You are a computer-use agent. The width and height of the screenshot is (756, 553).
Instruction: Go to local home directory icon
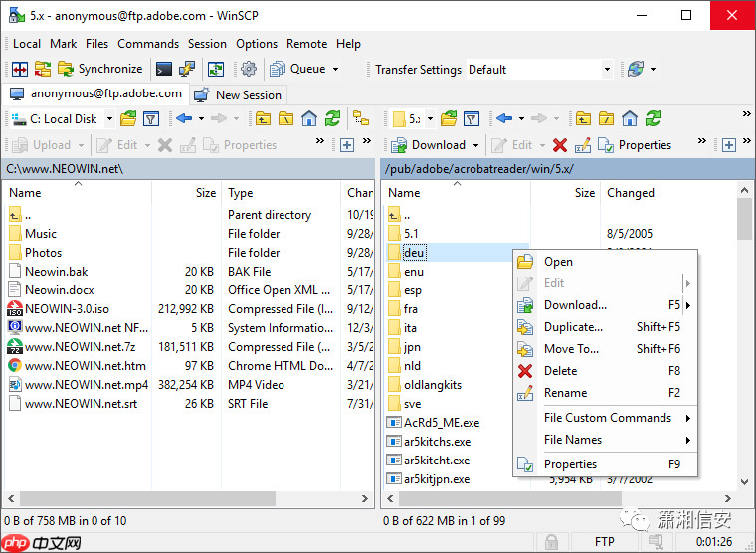click(x=309, y=119)
